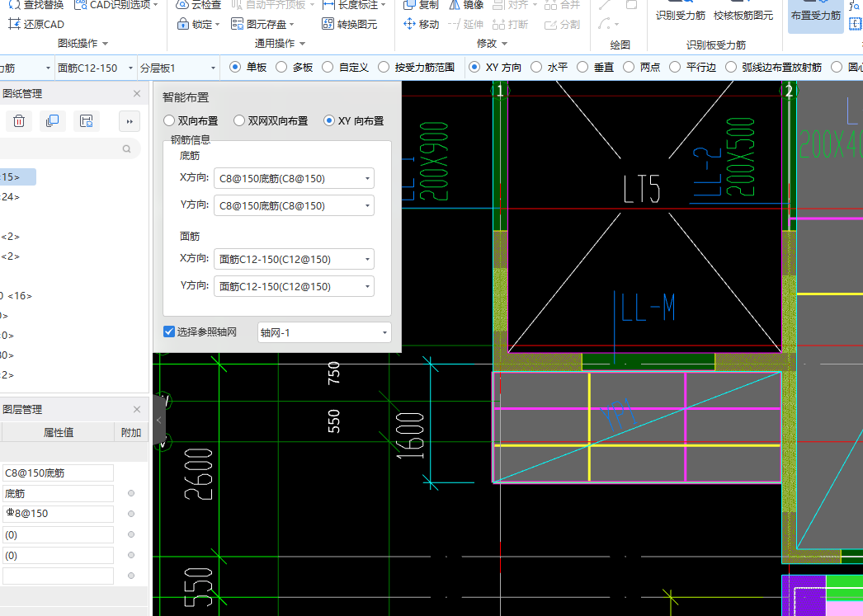
Task: Select 双网双向布置 radio option
Action: pos(271,120)
